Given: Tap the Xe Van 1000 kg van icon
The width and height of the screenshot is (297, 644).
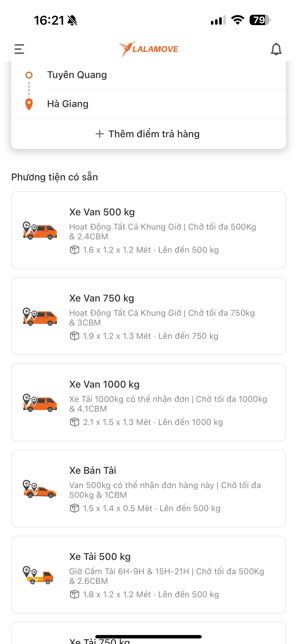Looking at the screenshot, I should (x=40, y=403).
